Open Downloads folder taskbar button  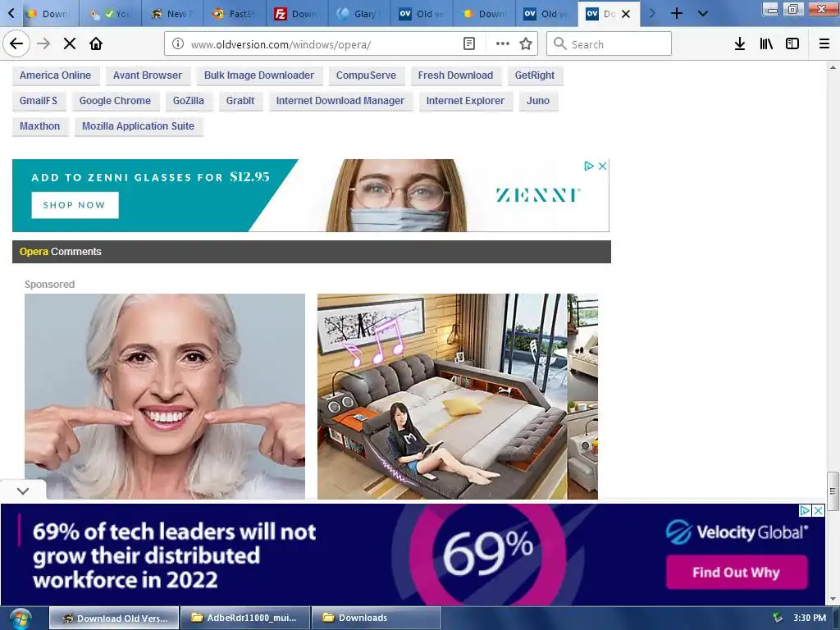376,619
